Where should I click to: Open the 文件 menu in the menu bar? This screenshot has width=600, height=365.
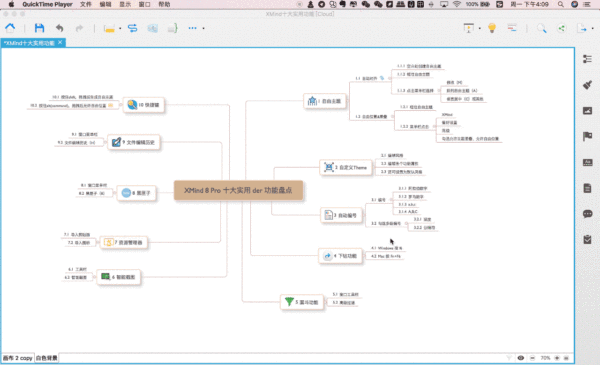pos(85,4)
